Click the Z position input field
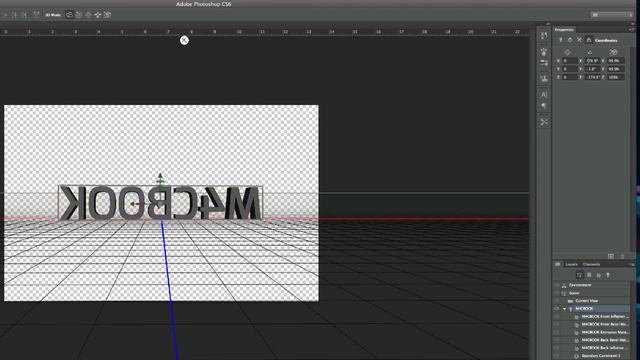This screenshot has height=360, width=640. [x=570, y=77]
